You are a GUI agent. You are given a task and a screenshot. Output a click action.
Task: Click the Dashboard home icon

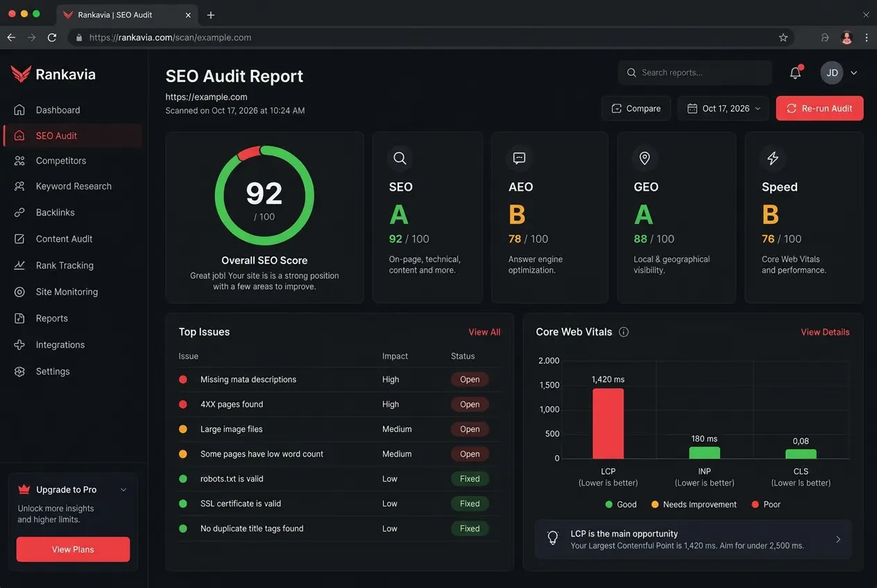pos(19,110)
